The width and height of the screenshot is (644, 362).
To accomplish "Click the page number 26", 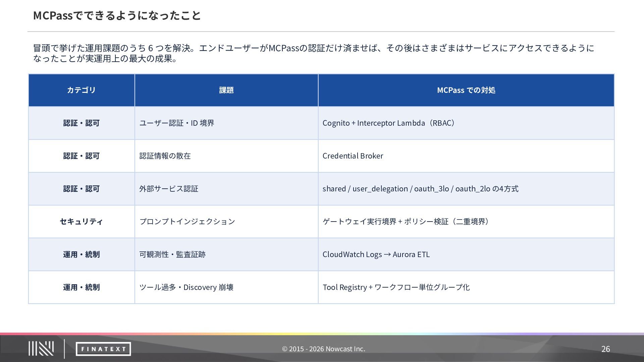I will pos(605,349).
